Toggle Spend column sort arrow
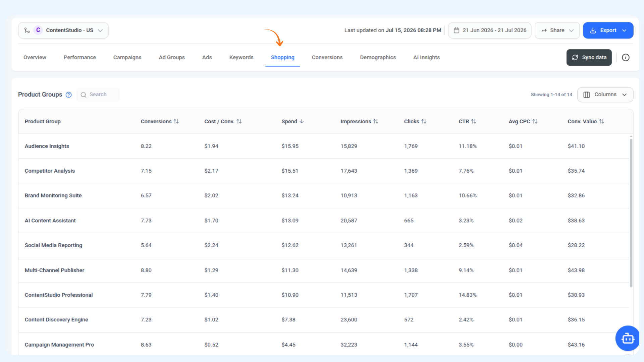644x362 pixels. point(302,121)
